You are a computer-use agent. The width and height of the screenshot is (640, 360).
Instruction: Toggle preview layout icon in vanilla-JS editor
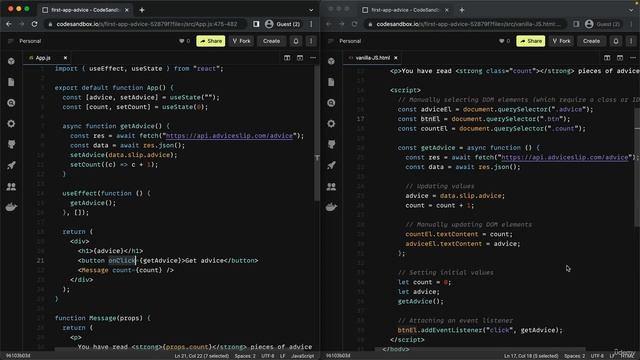click(620, 58)
